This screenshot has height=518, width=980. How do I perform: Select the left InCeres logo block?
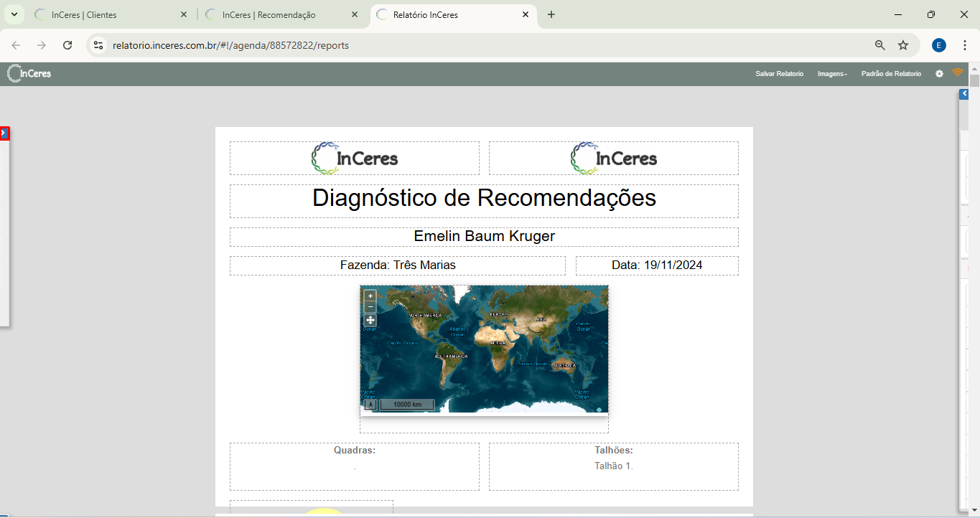355,158
